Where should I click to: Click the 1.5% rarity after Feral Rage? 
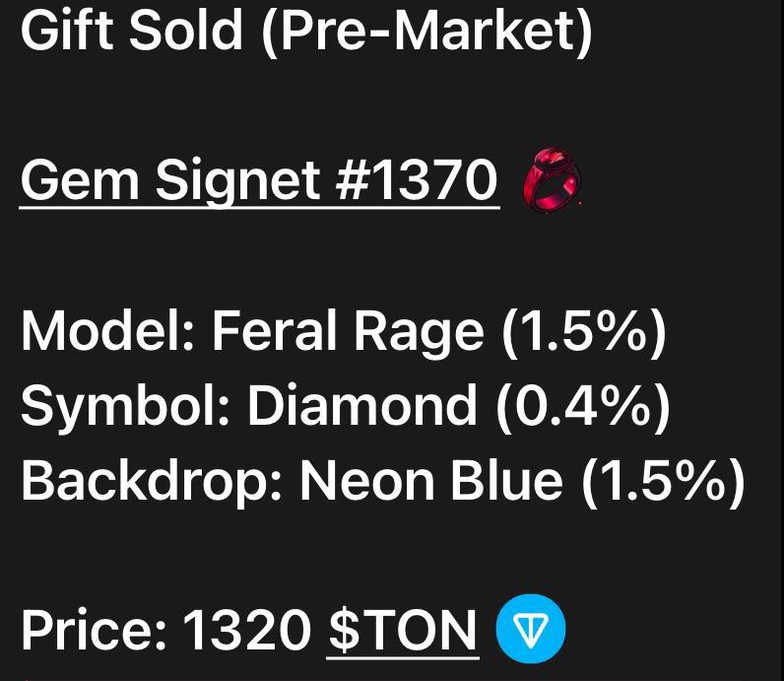tap(584, 333)
